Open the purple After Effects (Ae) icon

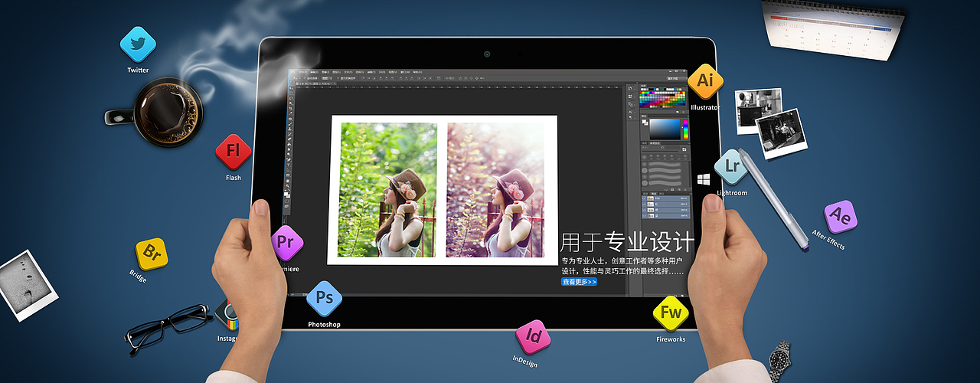[x=840, y=217]
